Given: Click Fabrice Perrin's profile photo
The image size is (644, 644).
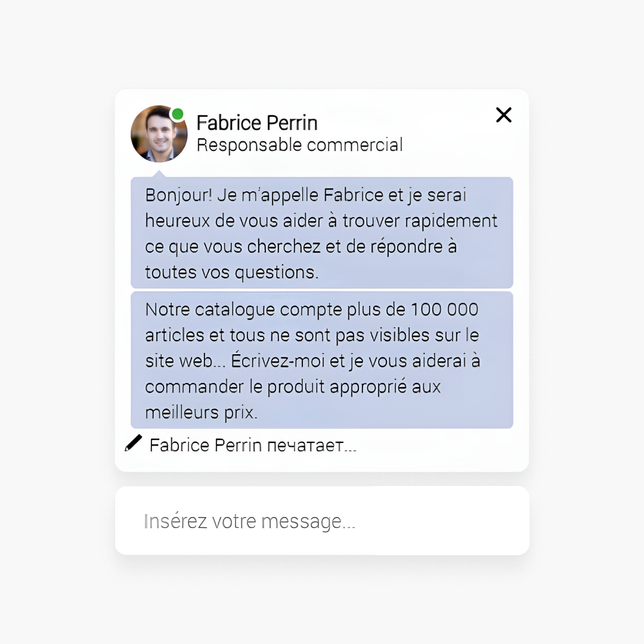Looking at the screenshot, I should (x=159, y=134).
